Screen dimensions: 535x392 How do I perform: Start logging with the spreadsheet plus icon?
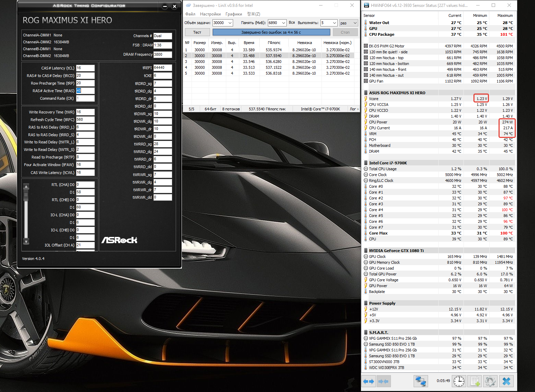click(x=475, y=381)
